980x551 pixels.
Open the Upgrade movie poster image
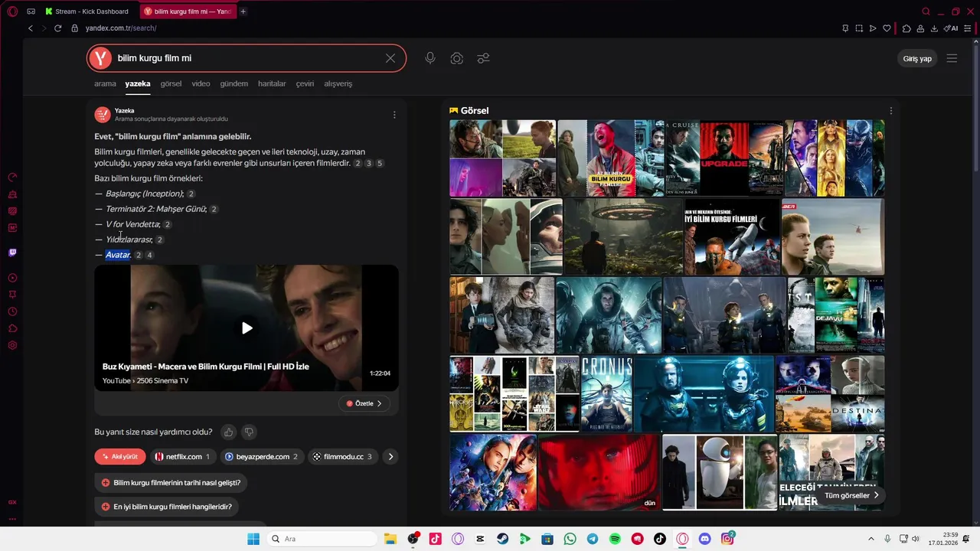(724, 158)
